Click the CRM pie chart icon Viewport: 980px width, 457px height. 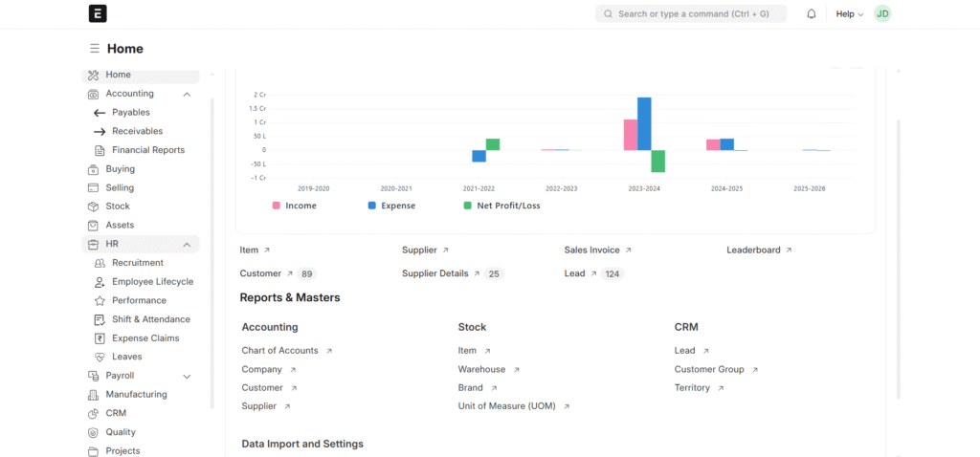93,413
